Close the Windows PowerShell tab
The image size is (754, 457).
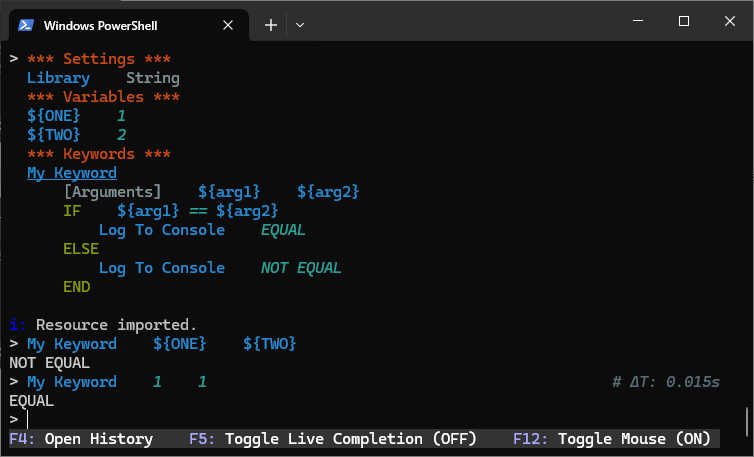click(x=228, y=25)
